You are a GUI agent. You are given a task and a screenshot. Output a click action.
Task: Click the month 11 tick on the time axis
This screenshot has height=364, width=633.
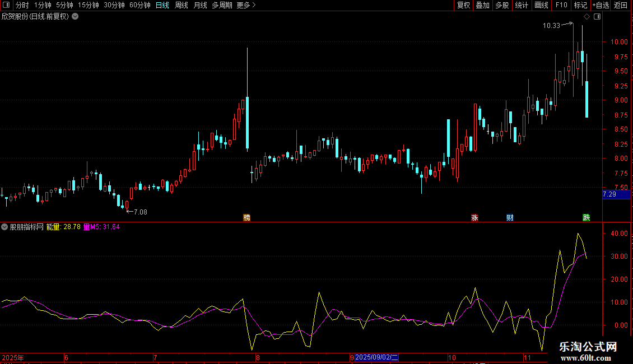click(527, 357)
